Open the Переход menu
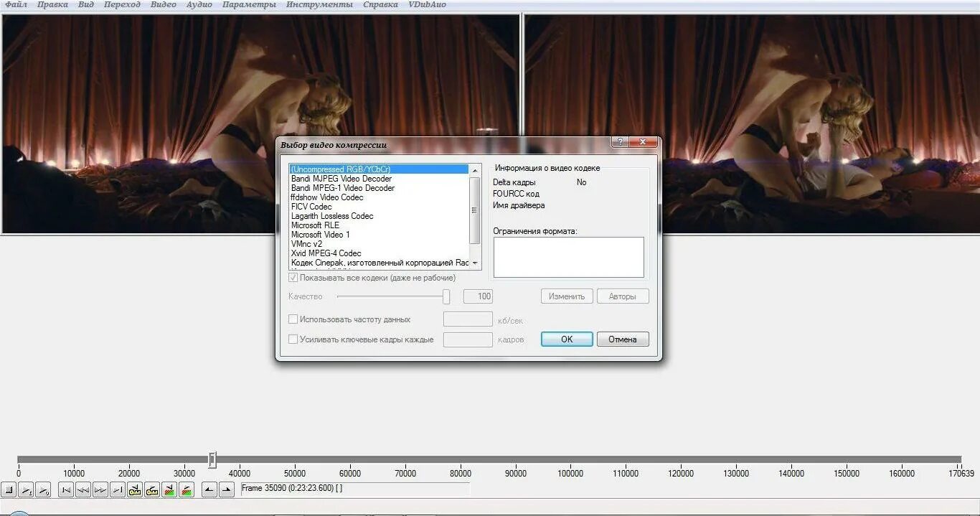980x516 pixels. pyautogui.click(x=122, y=4)
